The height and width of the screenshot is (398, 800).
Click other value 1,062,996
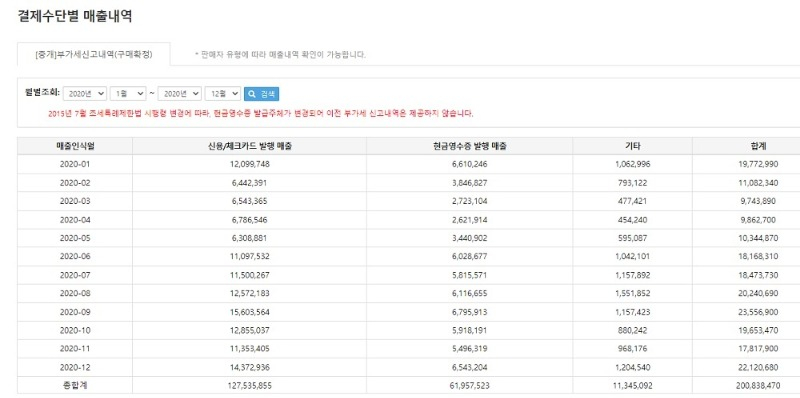click(632, 164)
